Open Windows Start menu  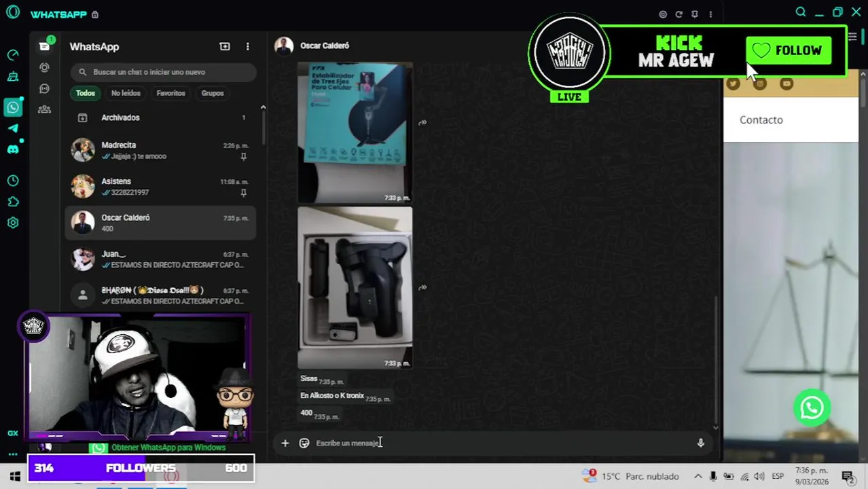coord(14,476)
